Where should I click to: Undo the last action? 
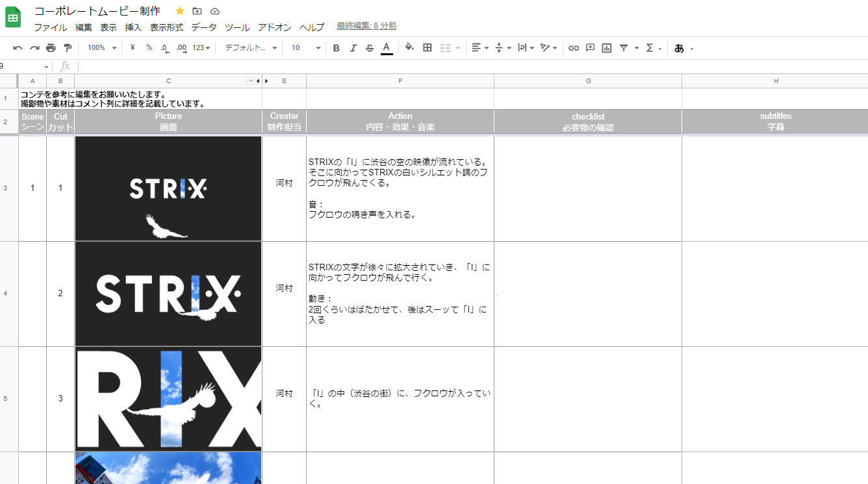coord(18,48)
